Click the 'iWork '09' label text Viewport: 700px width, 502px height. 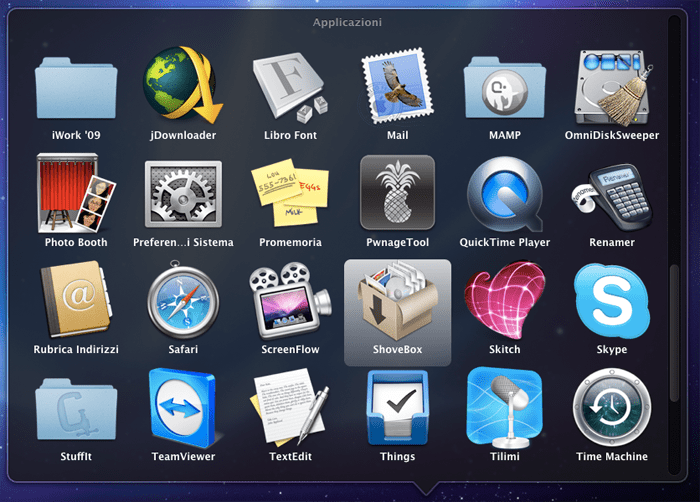[x=76, y=135]
